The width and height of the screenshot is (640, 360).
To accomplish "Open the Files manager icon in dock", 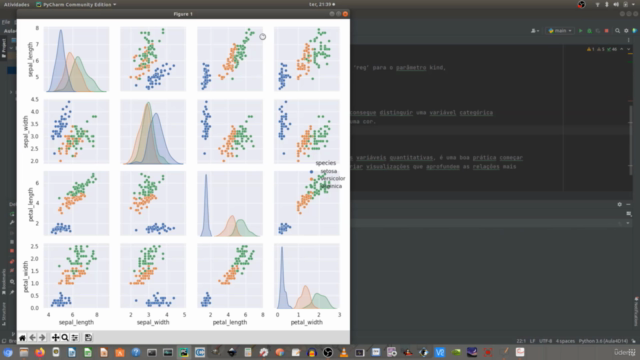I will (24, 352).
